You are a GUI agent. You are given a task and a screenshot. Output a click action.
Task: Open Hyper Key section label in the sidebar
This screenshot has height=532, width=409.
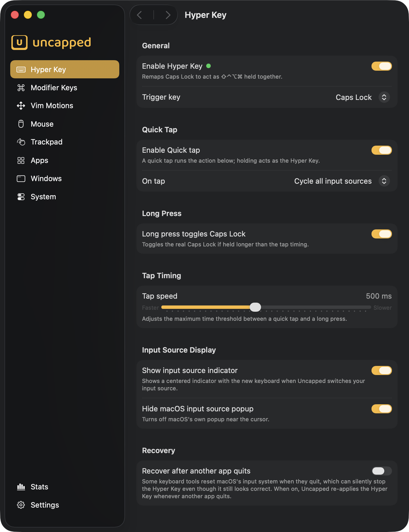tap(48, 70)
